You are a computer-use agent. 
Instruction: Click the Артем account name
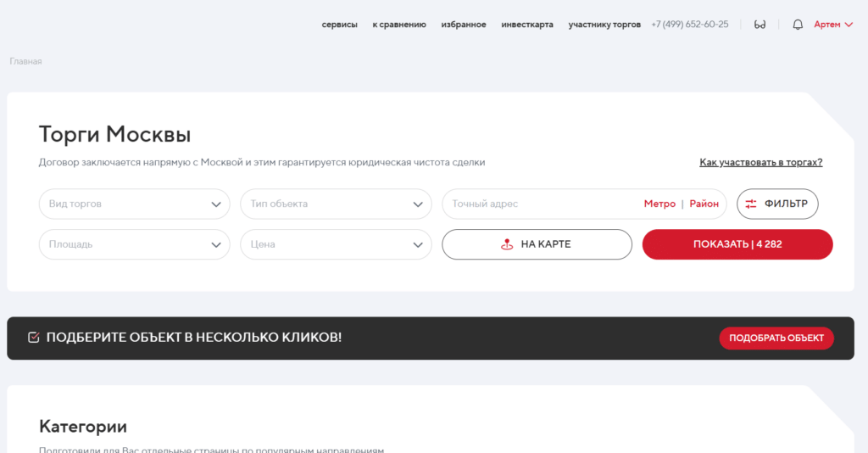[x=827, y=25]
